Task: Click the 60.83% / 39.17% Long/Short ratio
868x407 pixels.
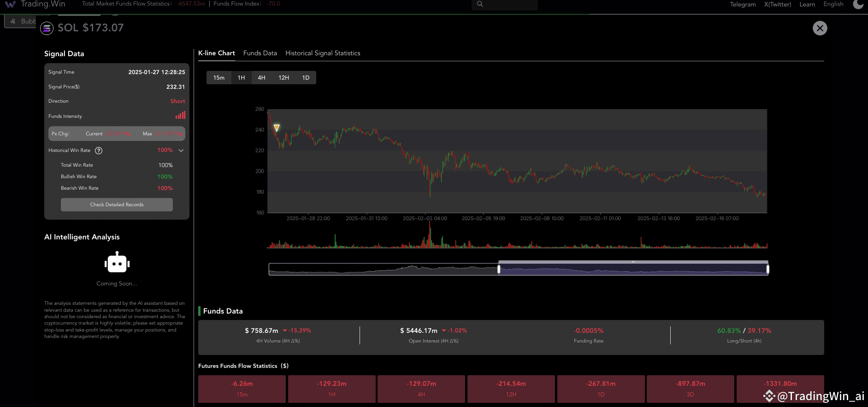Action: click(744, 331)
